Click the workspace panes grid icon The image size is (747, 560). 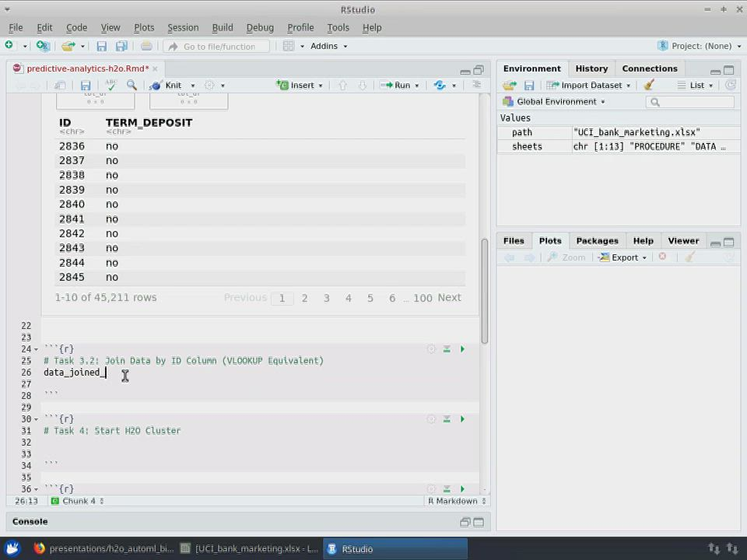(x=288, y=46)
